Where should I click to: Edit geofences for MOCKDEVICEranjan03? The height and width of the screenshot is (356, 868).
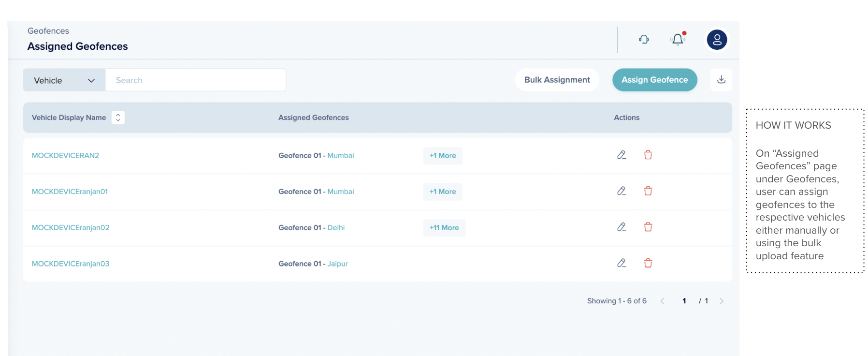point(622,263)
